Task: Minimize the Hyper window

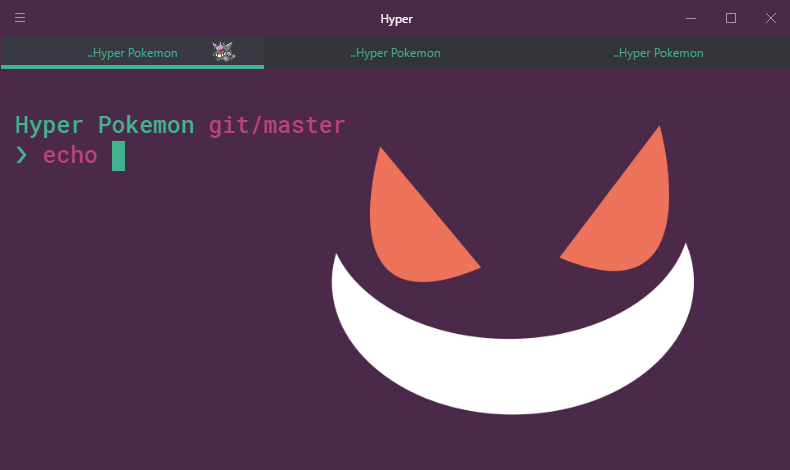Action: click(691, 18)
